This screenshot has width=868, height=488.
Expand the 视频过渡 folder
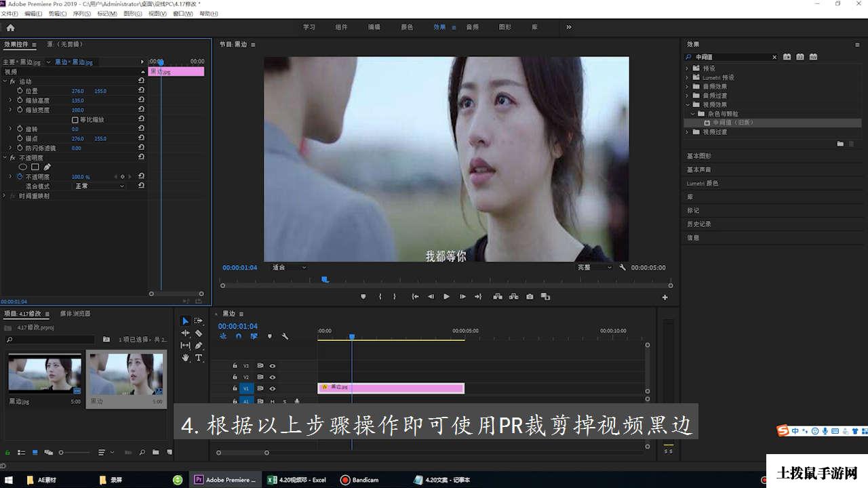pos(686,132)
